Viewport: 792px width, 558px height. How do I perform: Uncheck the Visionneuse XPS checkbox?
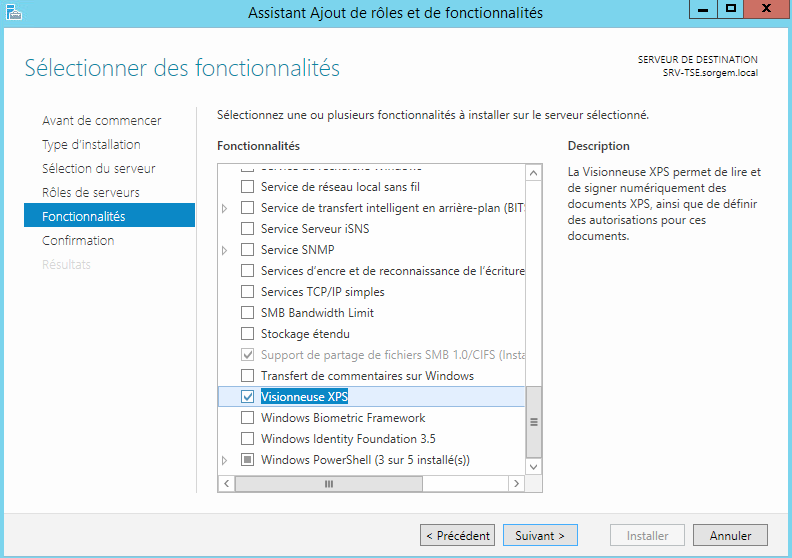[248, 397]
